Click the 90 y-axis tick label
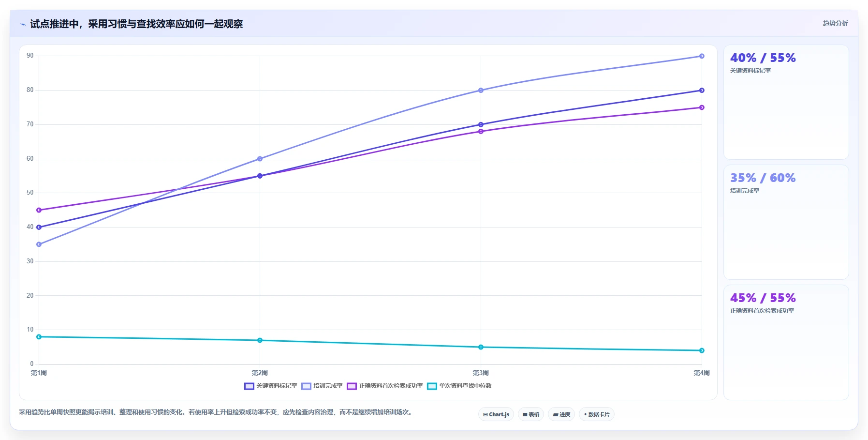The height and width of the screenshot is (440, 868). (x=30, y=56)
